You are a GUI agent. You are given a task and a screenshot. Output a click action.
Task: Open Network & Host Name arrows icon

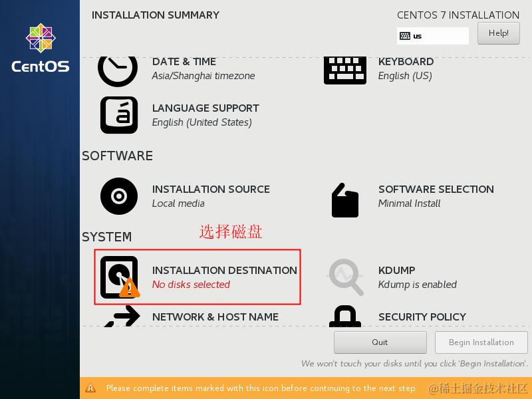click(x=122, y=316)
